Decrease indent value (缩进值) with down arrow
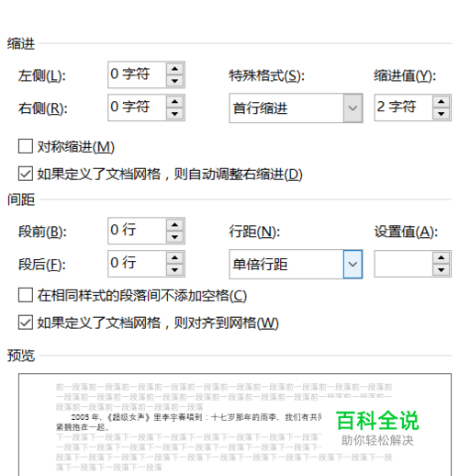Image resolution: width=459 pixels, height=476 pixels. [x=441, y=114]
